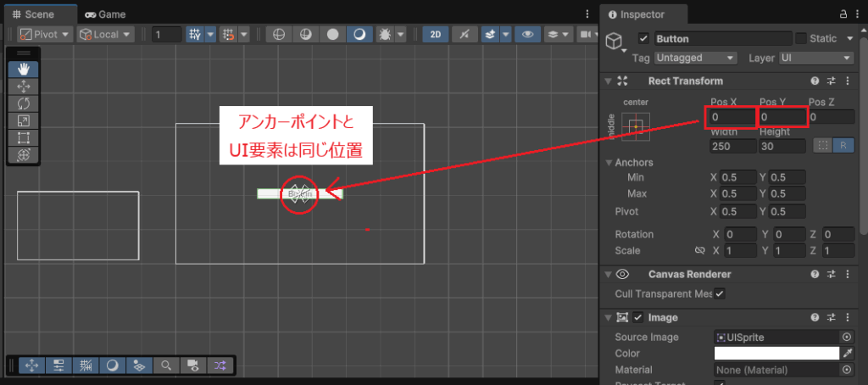
Task: Click the Pos X field
Action: [x=733, y=117]
